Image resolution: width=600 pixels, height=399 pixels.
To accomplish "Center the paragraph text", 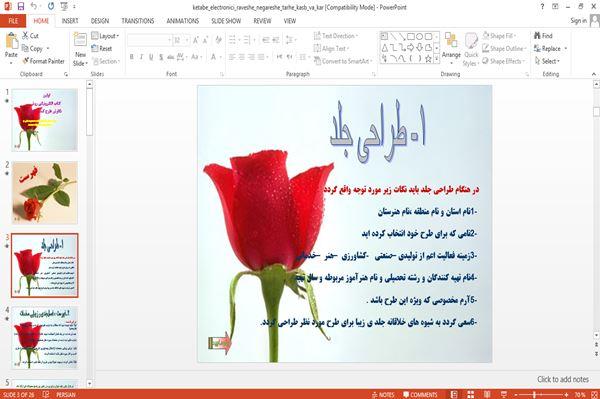I will (241, 57).
